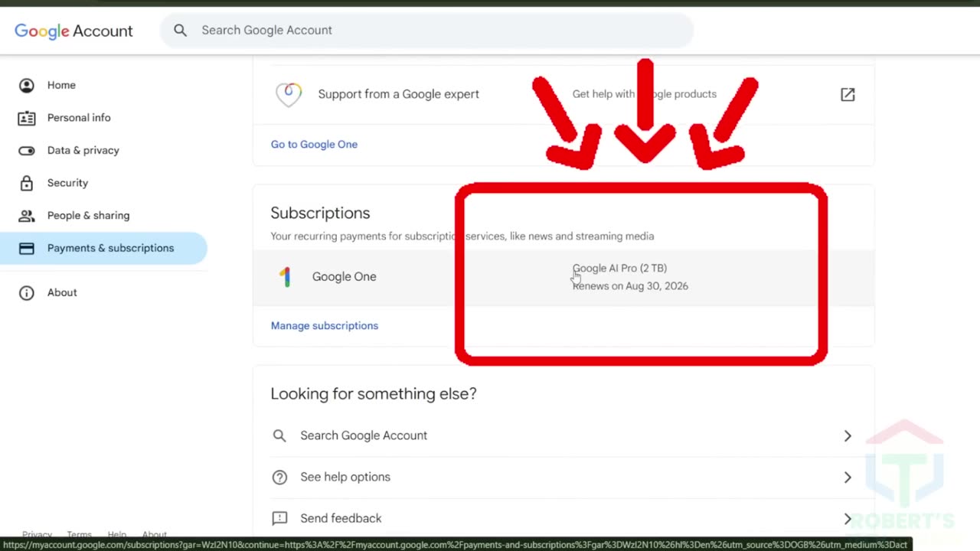This screenshot has width=980, height=551.
Task: Click the Looking for something else? heading
Action: pyautogui.click(x=374, y=393)
